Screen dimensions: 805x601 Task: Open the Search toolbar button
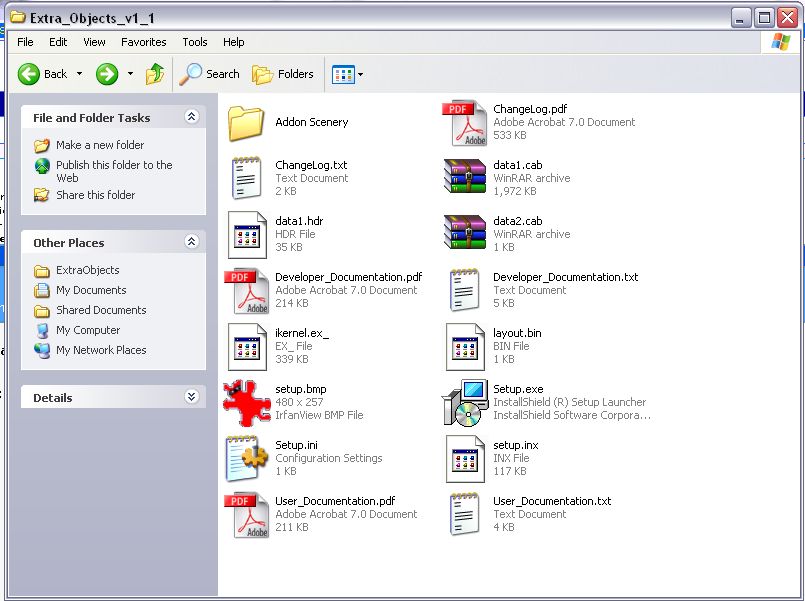(209, 74)
